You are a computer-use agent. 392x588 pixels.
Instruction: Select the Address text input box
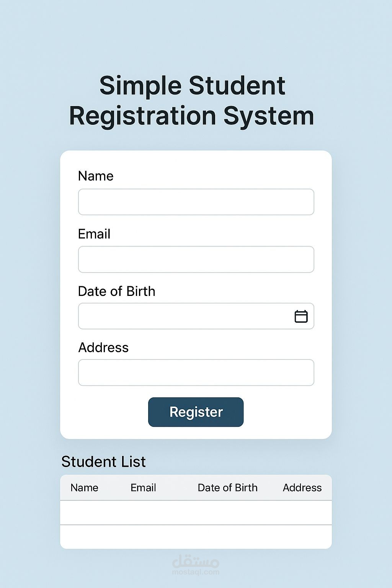click(x=196, y=372)
